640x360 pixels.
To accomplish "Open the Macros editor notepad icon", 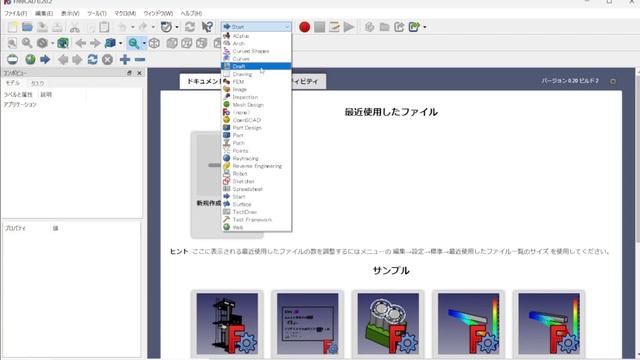I will click(x=334, y=27).
